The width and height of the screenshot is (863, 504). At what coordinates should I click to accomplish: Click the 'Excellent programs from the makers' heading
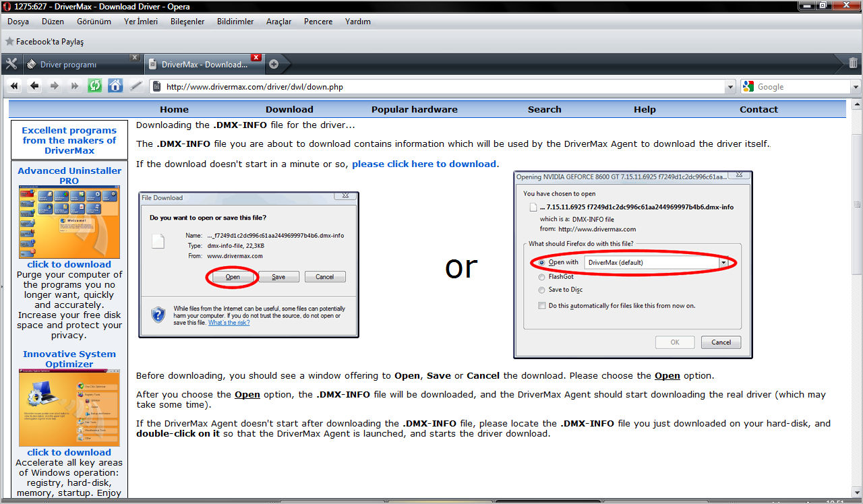click(x=69, y=140)
